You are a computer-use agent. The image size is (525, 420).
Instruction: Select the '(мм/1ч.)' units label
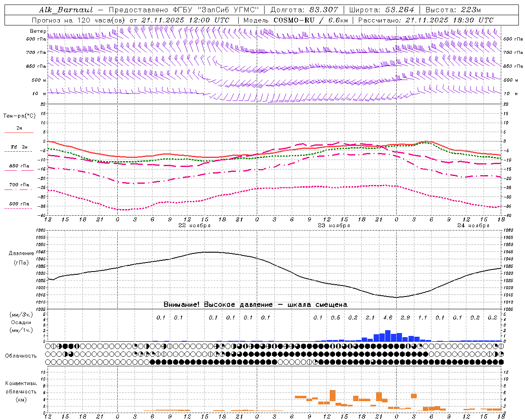[x=21, y=330]
